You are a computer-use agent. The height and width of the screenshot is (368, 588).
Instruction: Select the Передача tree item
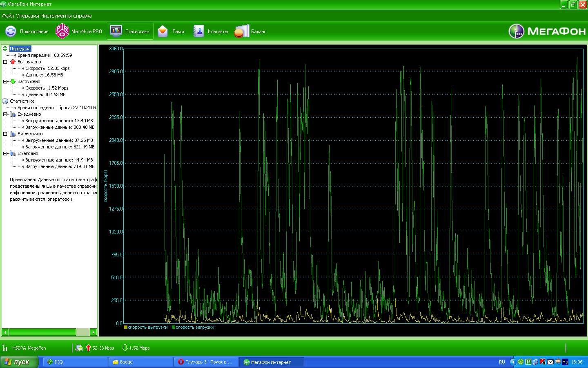pyautogui.click(x=20, y=49)
